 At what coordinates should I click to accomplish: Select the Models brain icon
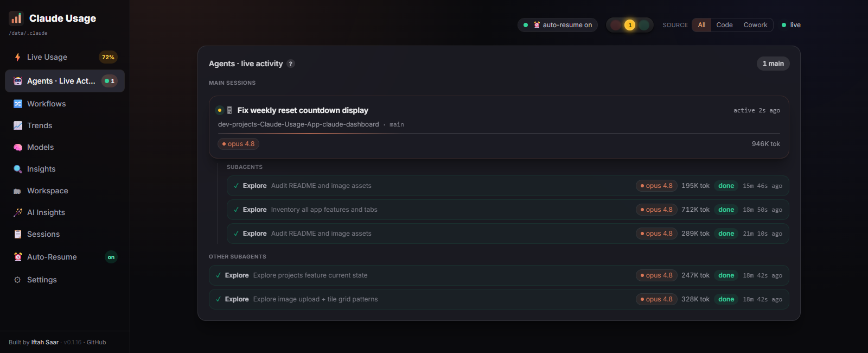point(18,147)
